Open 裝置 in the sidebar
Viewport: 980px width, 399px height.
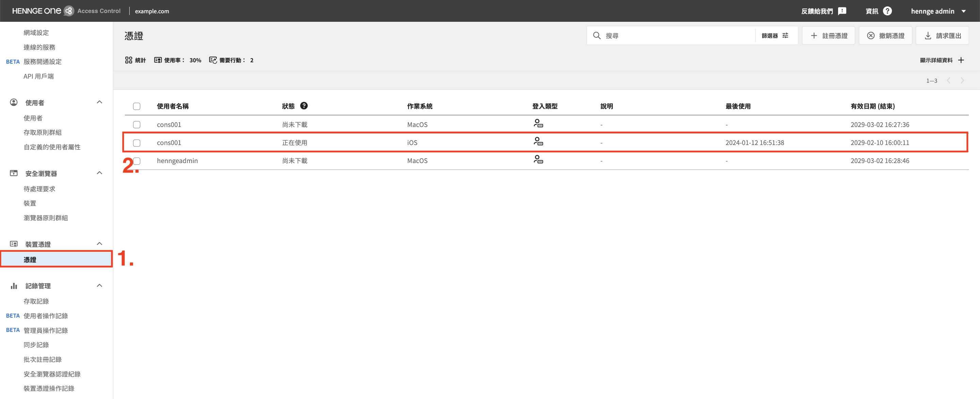click(x=30, y=203)
